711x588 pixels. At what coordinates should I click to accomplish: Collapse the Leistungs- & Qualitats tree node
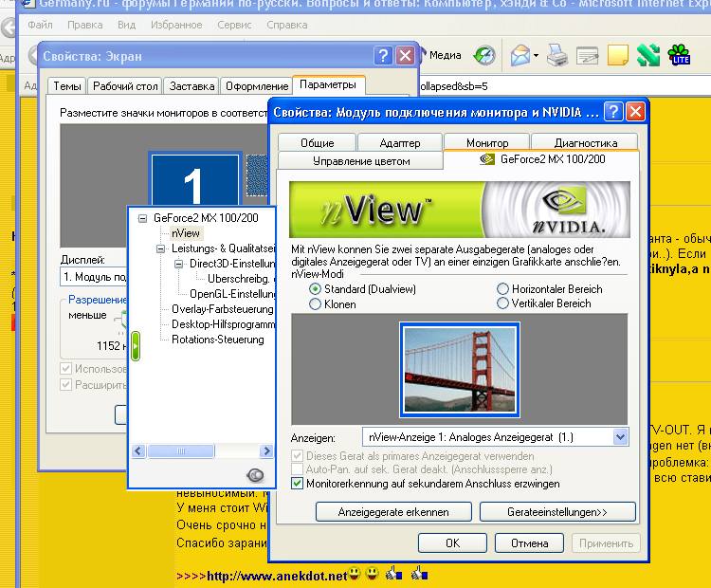click(x=160, y=248)
